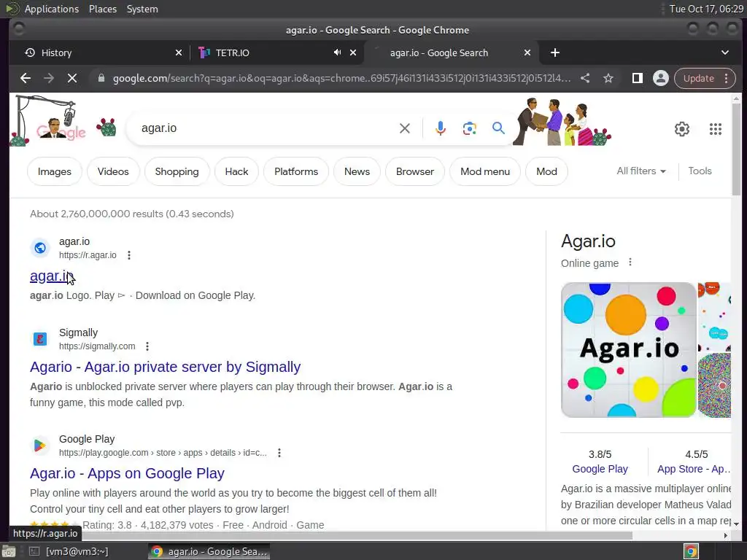Image resolution: width=747 pixels, height=560 pixels.
Task: Stop loading the page
Action: point(72,78)
